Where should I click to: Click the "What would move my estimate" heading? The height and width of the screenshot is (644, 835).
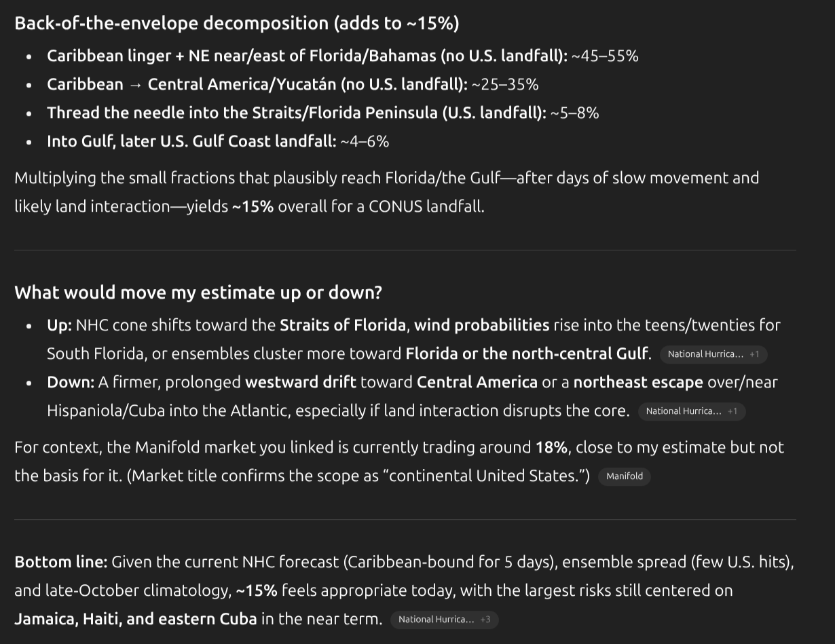click(x=198, y=292)
